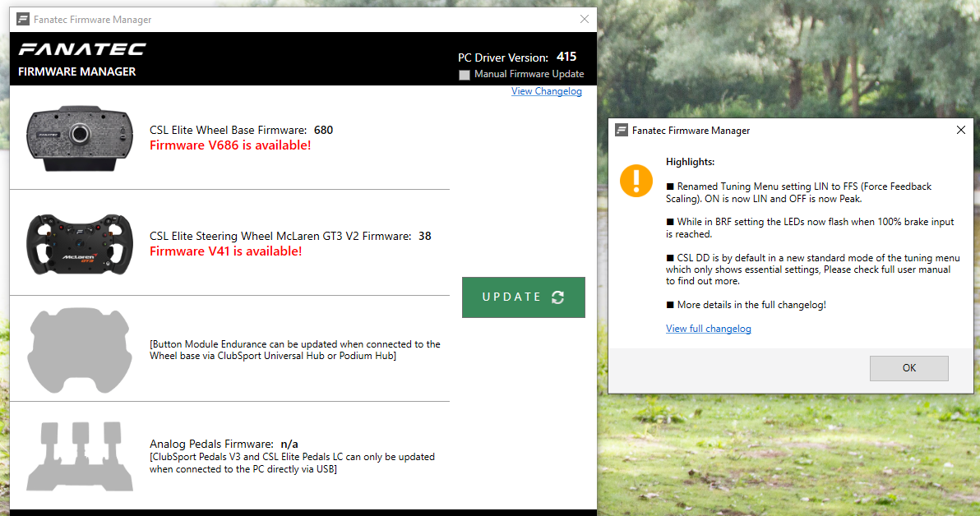Screen dimensions: 980x516
Task: Click the refresh arrows icon on UPDATE
Action: tap(558, 297)
